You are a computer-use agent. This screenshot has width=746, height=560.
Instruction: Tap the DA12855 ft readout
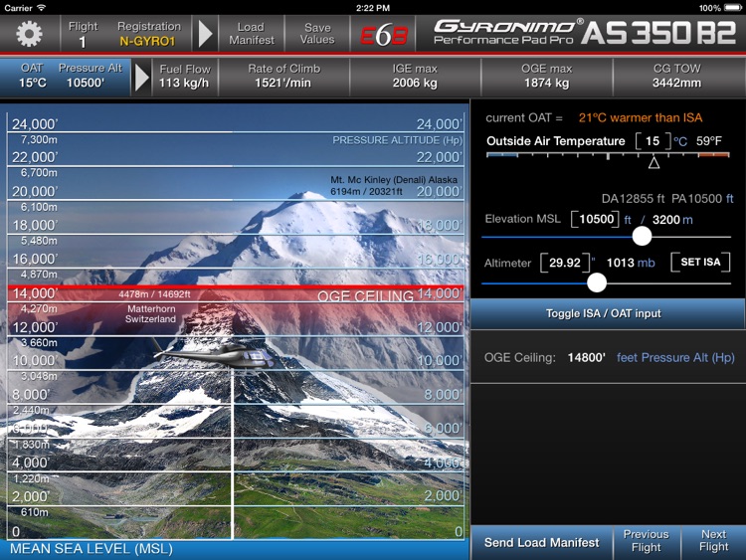[x=634, y=198]
